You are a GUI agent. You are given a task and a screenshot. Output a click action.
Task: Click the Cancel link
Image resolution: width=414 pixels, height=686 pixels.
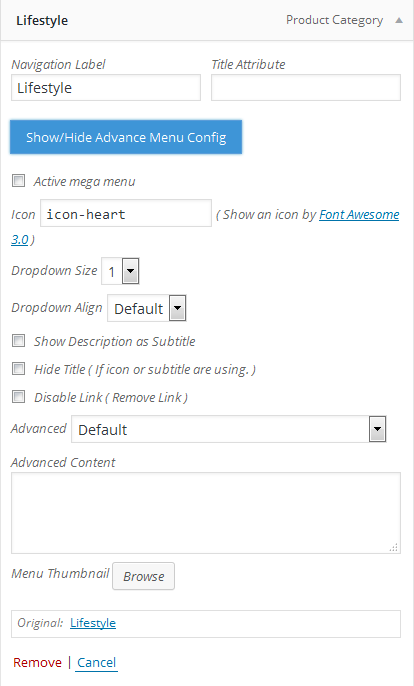coord(97,662)
